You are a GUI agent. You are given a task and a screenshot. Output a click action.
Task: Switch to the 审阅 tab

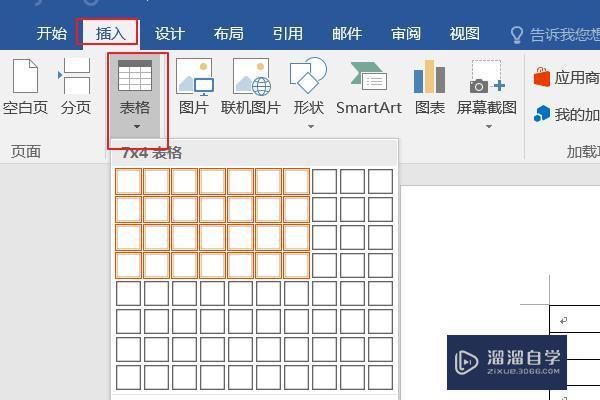(x=406, y=34)
